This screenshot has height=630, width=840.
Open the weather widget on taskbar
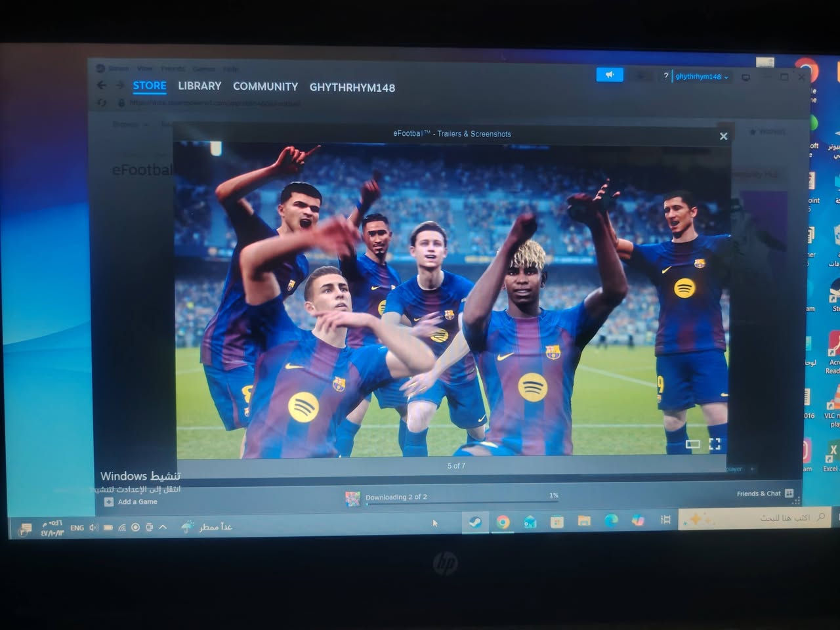pyautogui.click(x=207, y=527)
